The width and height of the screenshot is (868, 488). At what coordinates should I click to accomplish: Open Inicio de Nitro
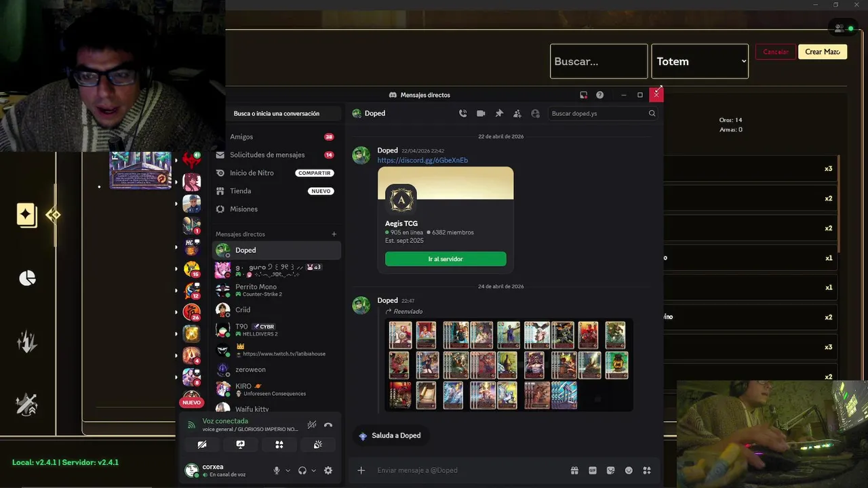tap(276, 173)
